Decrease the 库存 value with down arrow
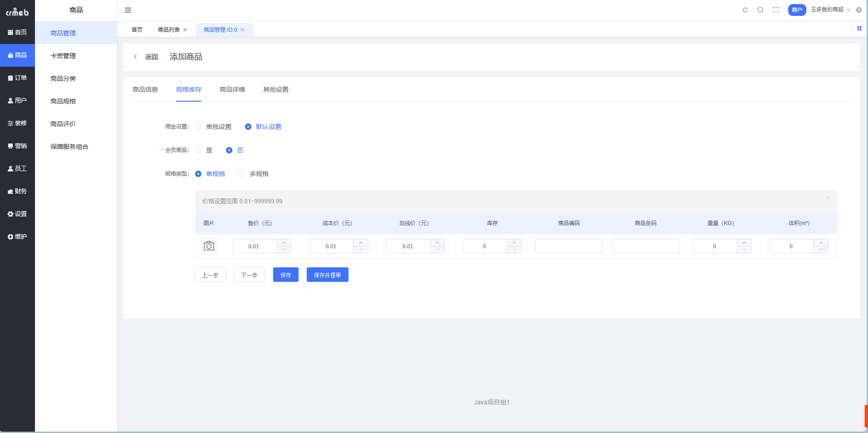Viewport: 868px width, 433px height. 514,249
